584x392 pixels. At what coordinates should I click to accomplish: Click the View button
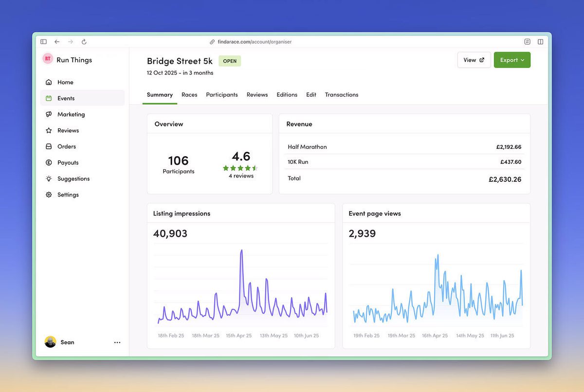pyautogui.click(x=474, y=60)
